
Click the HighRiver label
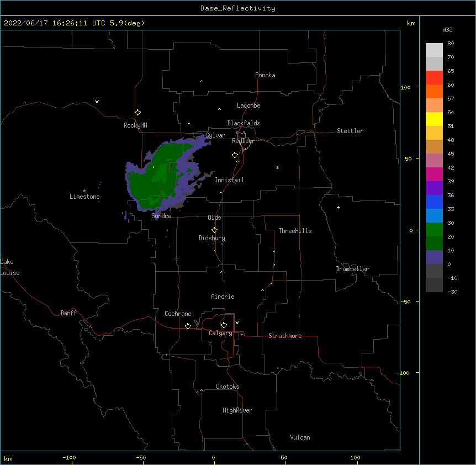pyautogui.click(x=237, y=410)
